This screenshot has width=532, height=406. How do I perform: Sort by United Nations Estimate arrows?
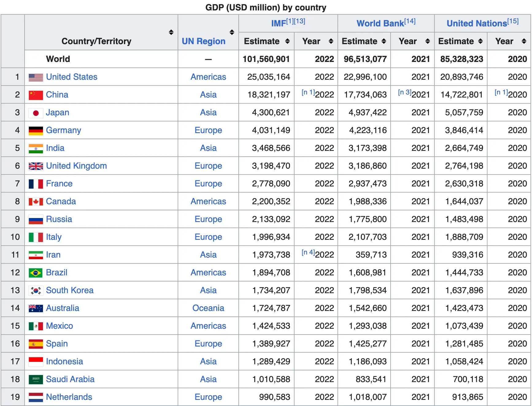click(480, 41)
